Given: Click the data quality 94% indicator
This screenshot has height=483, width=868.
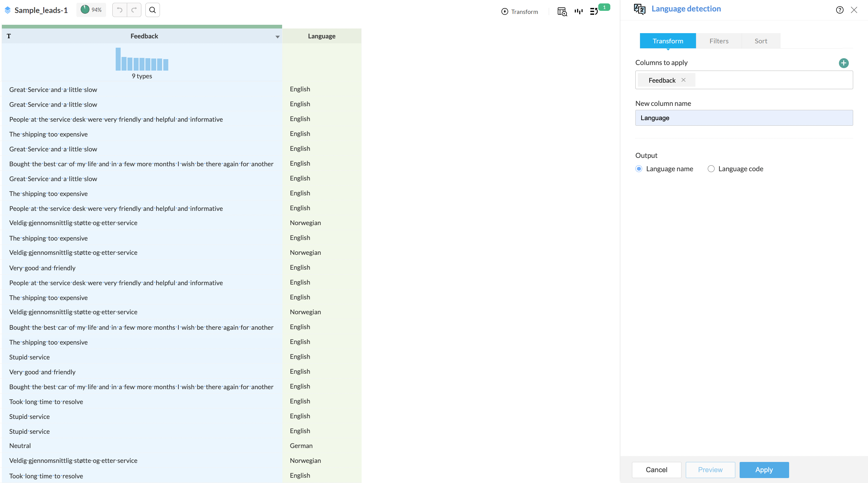Looking at the screenshot, I should [x=91, y=10].
